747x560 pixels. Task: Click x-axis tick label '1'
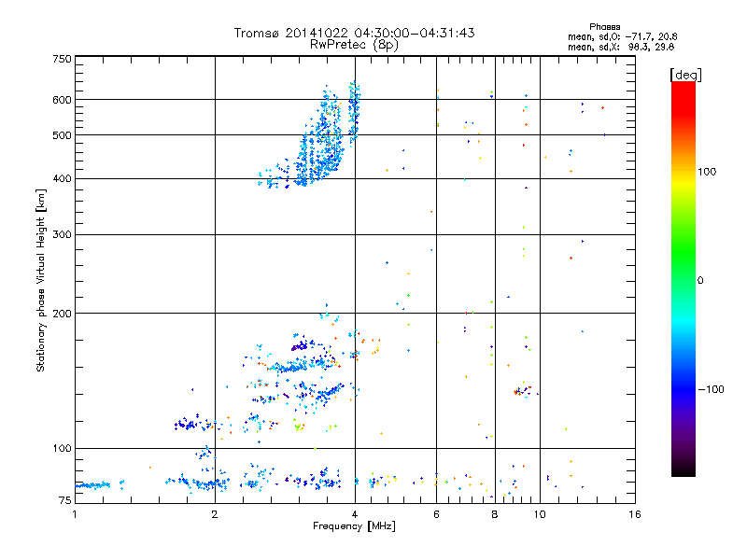75,514
